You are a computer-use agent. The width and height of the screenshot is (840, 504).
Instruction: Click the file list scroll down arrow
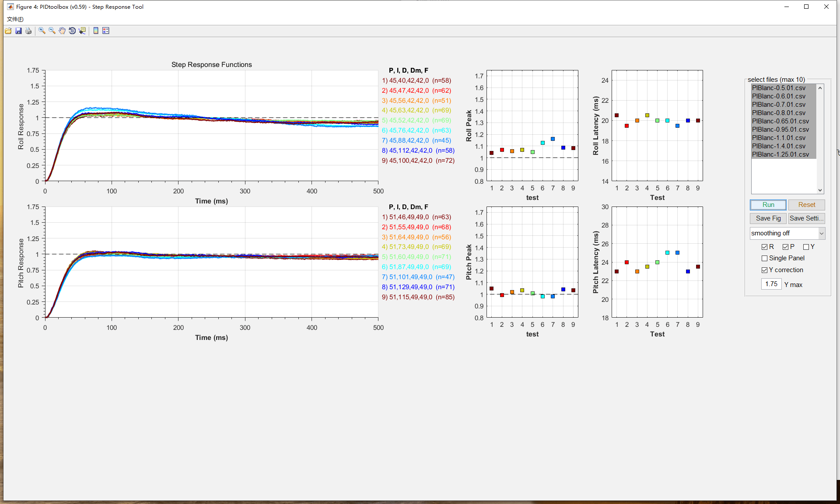(x=820, y=190)
